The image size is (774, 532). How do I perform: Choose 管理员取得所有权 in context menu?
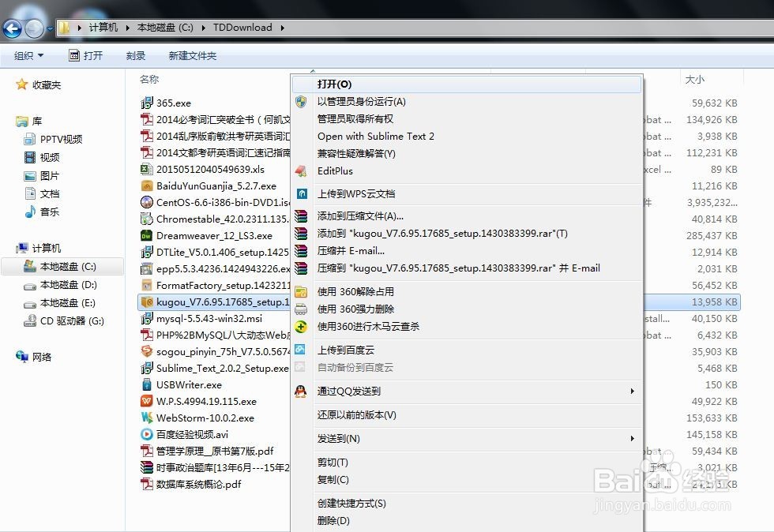tap(467, 119)
